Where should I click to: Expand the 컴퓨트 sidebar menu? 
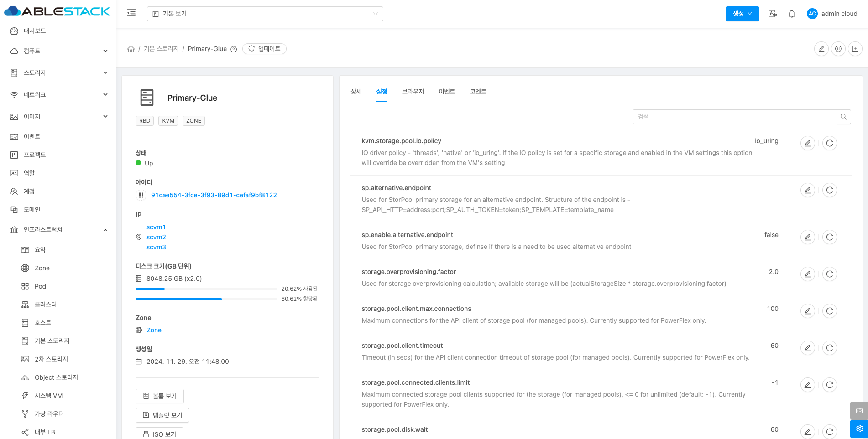58,51
